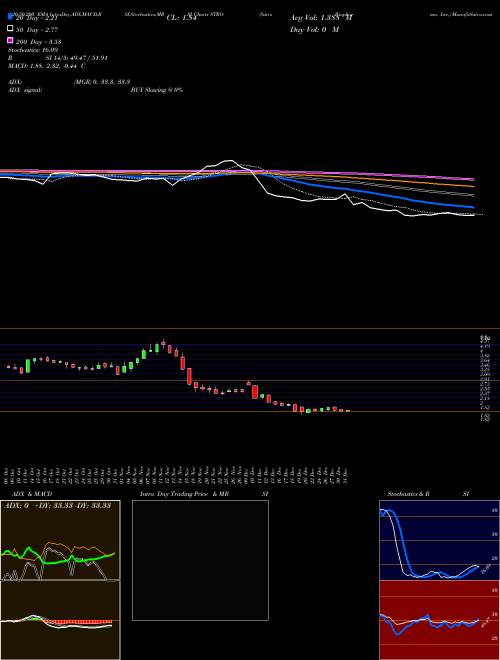Click the magenta 200 Day EMA legend swatch
The width and height of the screenshot is (500, 660).
pyautogui.click(x=10, y=40)
